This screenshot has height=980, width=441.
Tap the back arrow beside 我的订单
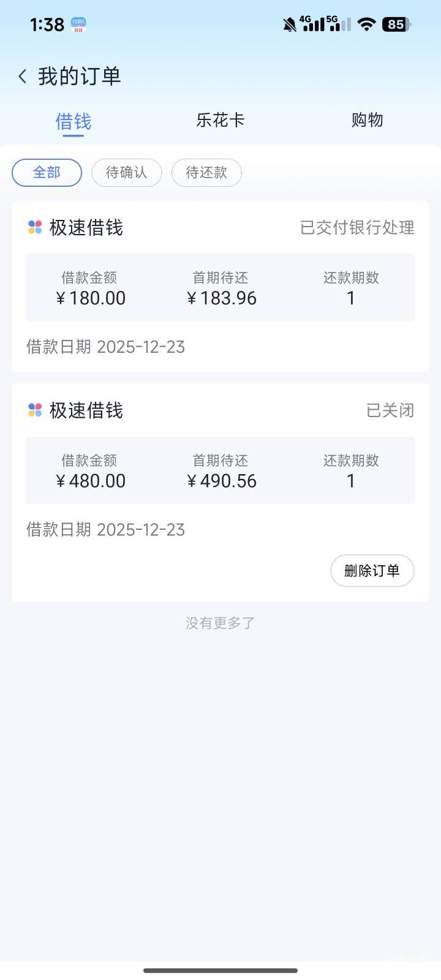(23, 77)
